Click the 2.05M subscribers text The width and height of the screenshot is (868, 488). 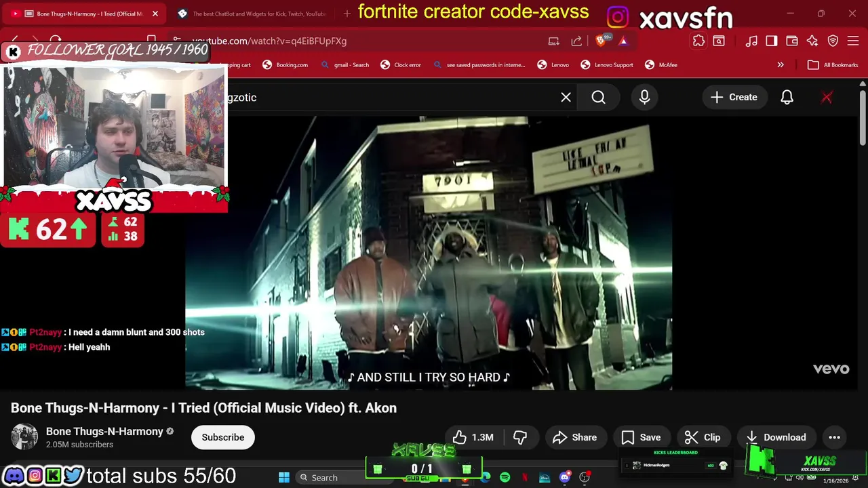click(x=79, y=445)
